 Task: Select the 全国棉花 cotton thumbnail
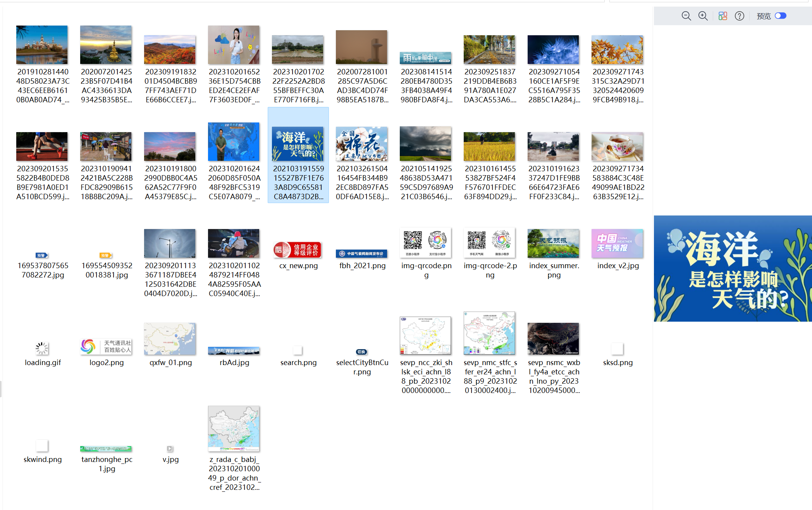[x=361, y=144]
